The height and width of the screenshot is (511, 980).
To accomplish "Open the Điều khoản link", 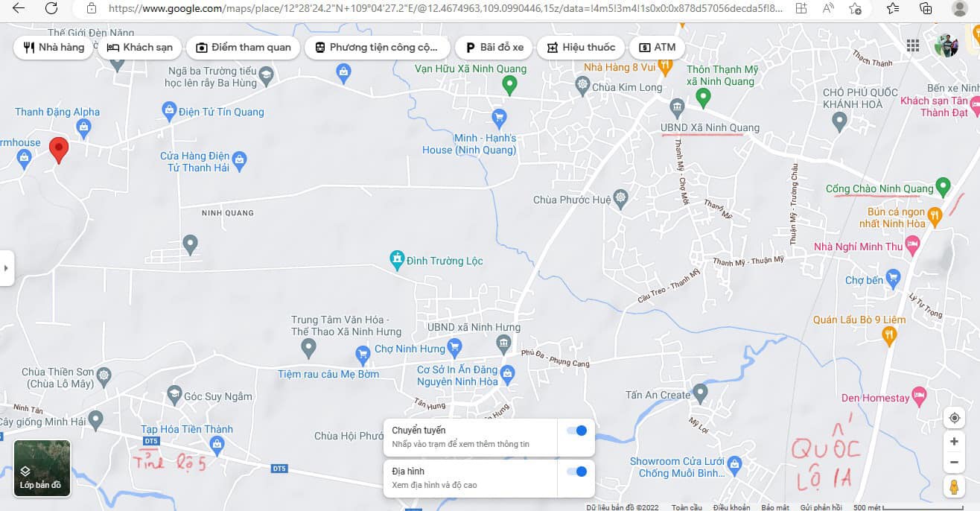I will coord(731,507).
